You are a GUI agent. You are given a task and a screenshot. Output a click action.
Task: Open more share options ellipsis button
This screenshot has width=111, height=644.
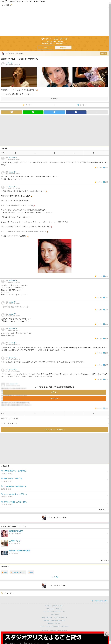point(97,112)
